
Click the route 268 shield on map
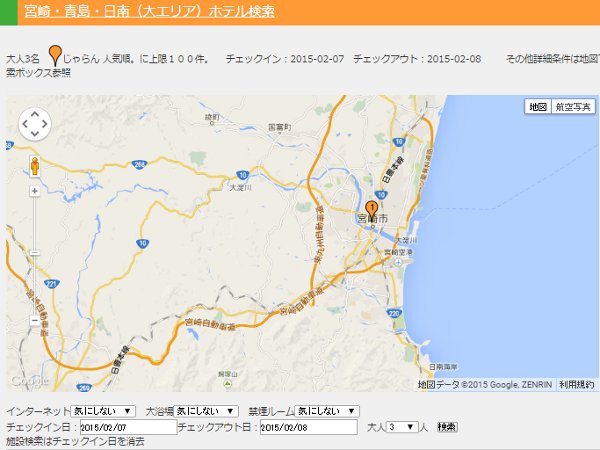pyautogui.click(x=140, y=165)
